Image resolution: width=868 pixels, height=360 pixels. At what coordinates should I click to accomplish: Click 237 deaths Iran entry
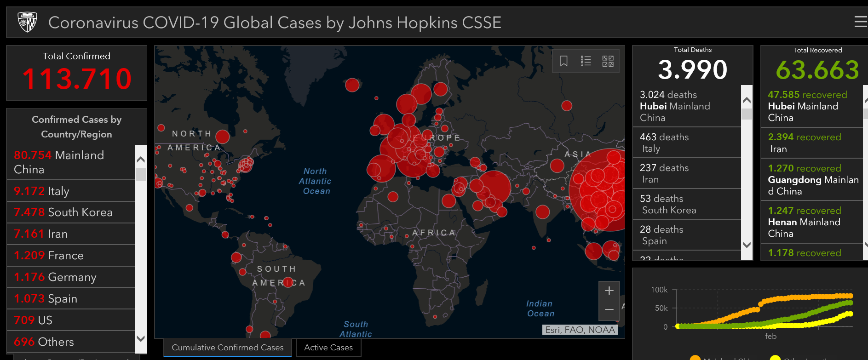[687, 174]
